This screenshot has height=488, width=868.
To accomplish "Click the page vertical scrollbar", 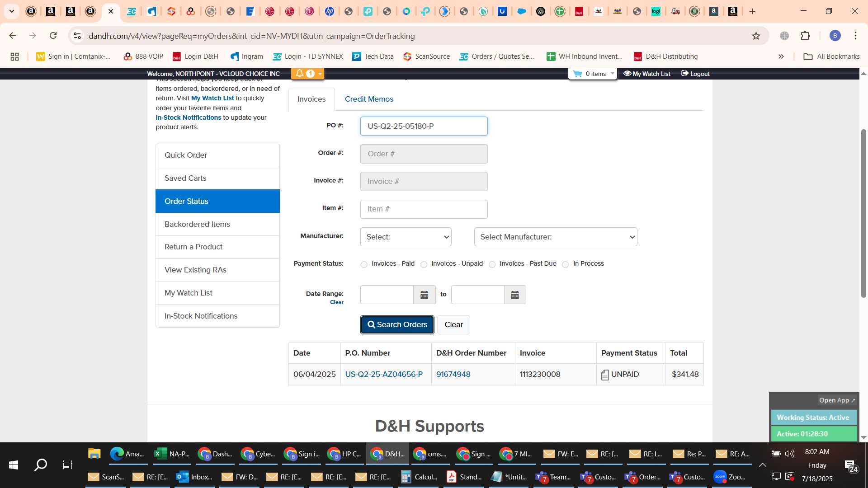I will [x=863, y=213].
